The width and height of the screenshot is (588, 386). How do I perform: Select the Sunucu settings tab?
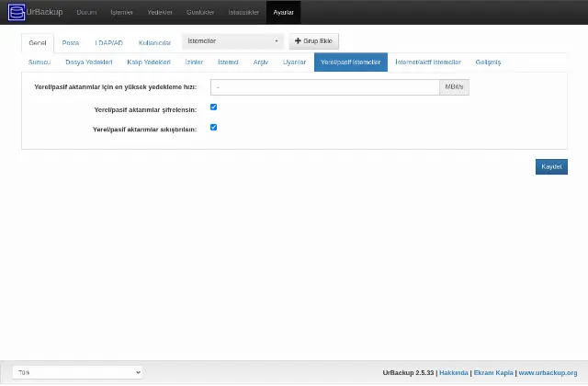(x=40, y=62)
